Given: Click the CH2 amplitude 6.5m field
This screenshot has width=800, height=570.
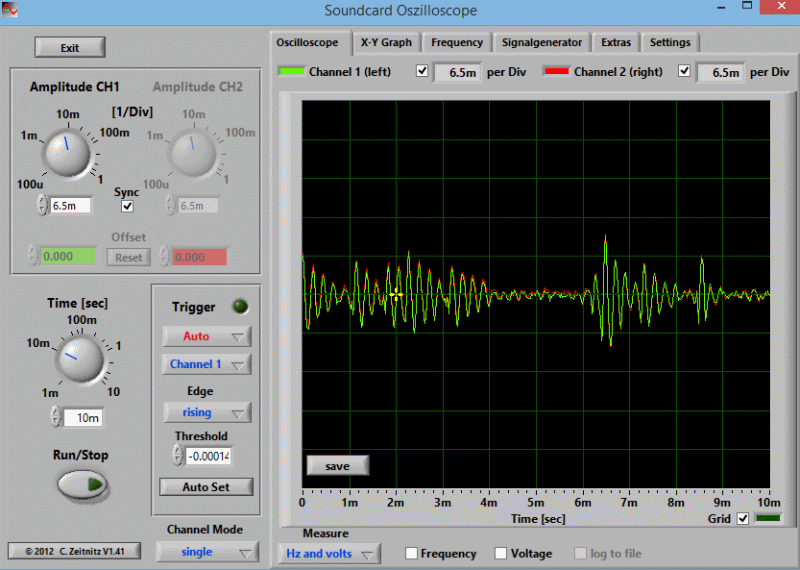Looking at the screenshot, I should coord(198,206).
